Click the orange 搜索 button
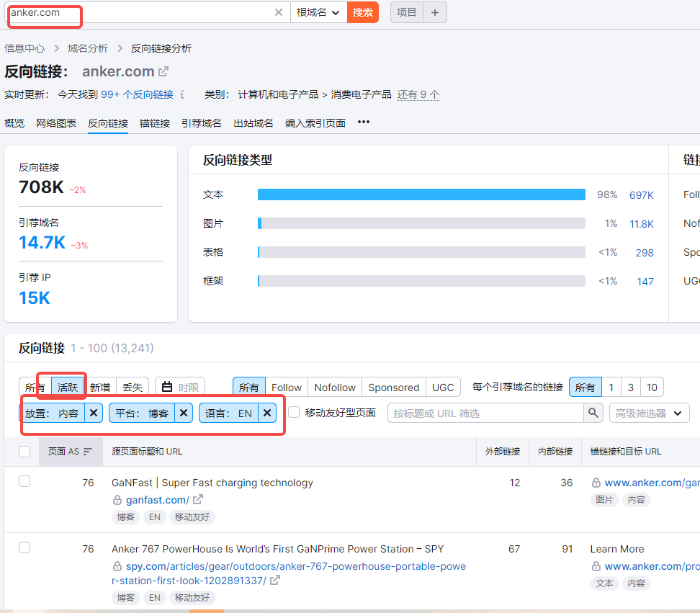Image resolution: width=700 pixels, height=613 pixels. (x=362, y=12)
